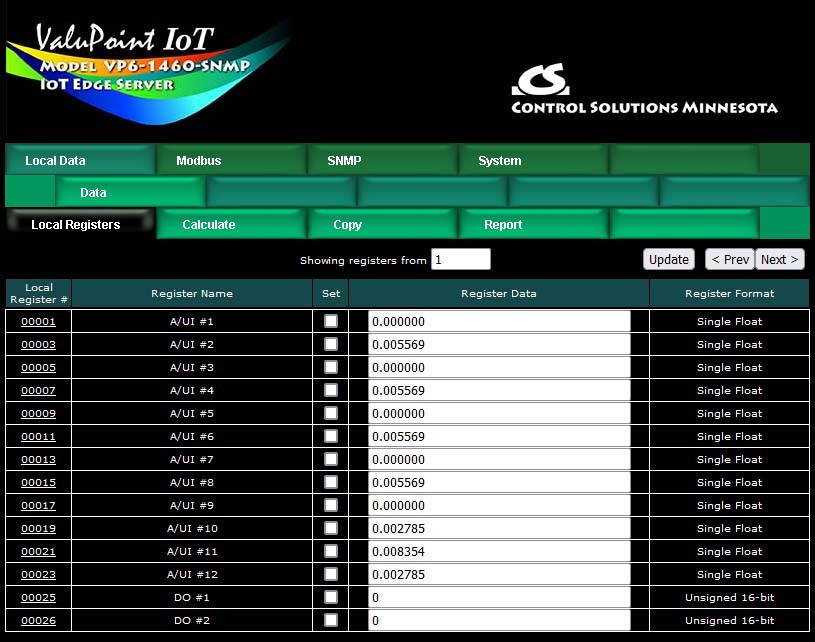Open local register 00001 link
Viewport: 815px width, 642px height.
click(38, 322)
